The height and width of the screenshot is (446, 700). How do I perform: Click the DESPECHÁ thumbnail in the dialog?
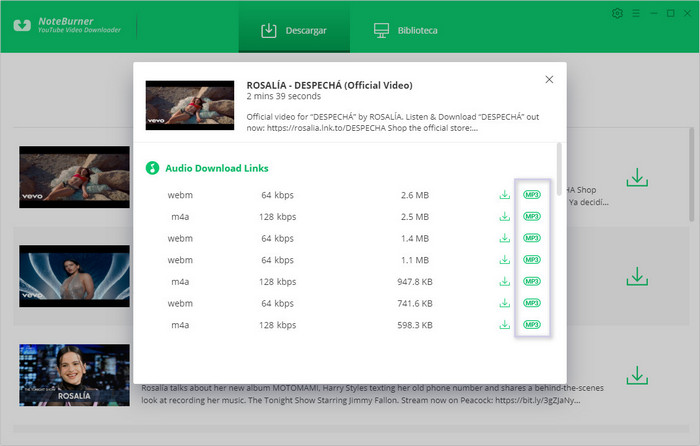click(x=190, y=105)
